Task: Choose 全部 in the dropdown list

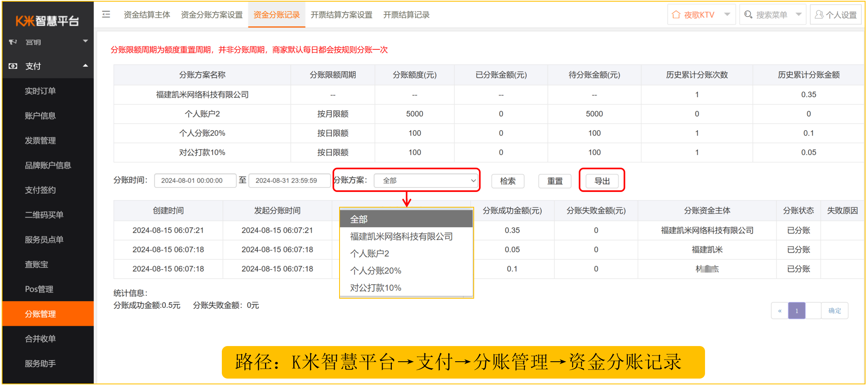Action: [x=406, y=219]
